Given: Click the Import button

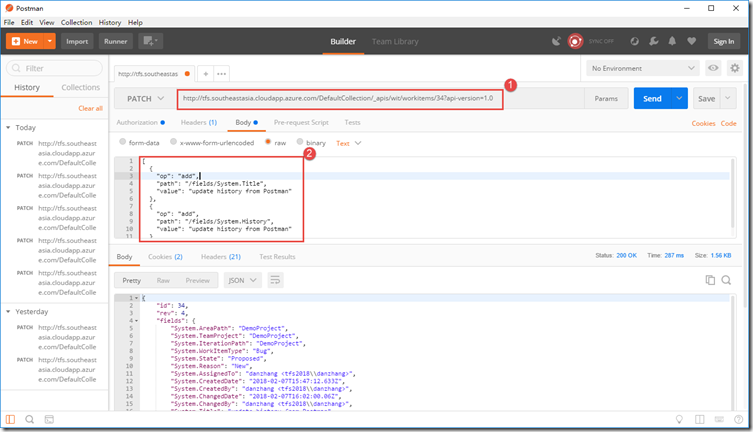Looking at the screenshot, I should 77,41.
